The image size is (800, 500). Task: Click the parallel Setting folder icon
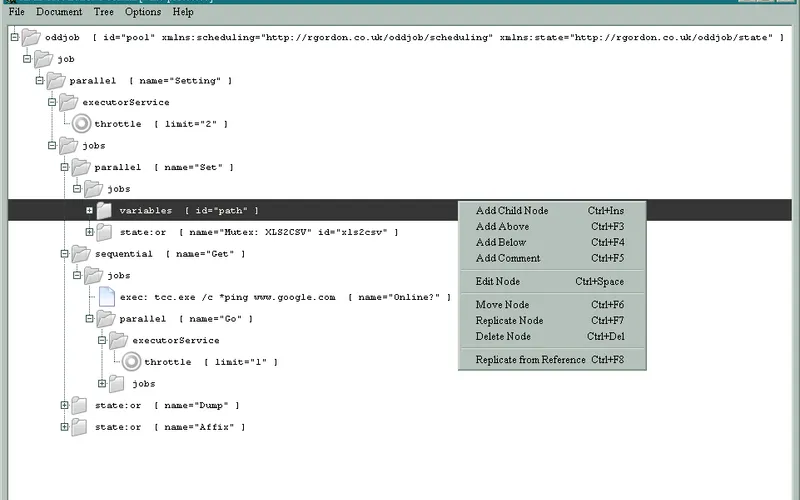pos(56,80)
